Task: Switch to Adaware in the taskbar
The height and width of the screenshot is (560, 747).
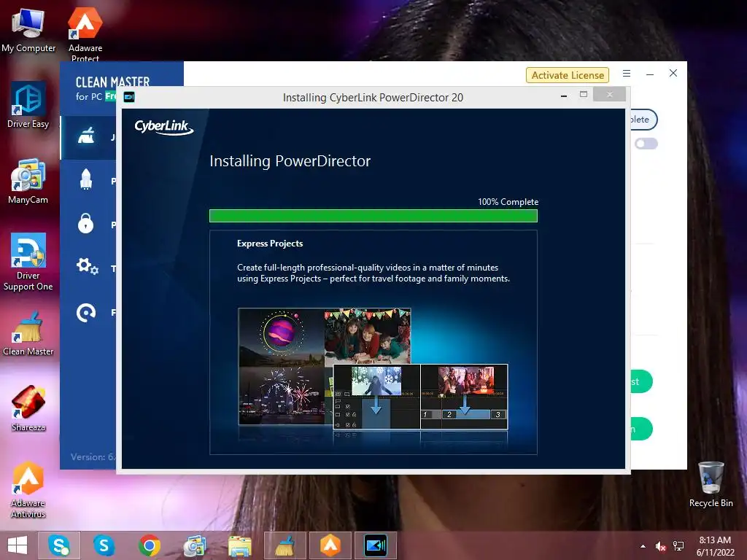Action: coord(330,545)
